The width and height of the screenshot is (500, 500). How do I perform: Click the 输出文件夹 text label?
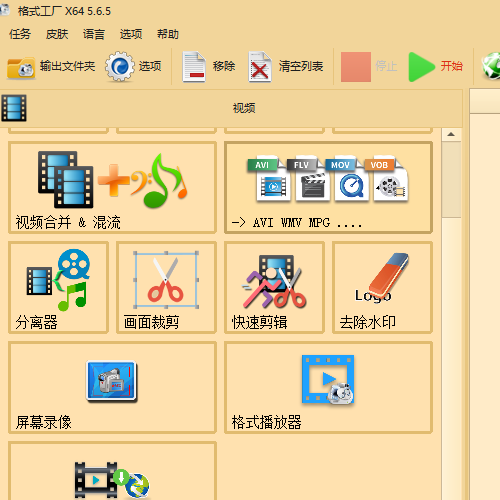coord(68,66)
